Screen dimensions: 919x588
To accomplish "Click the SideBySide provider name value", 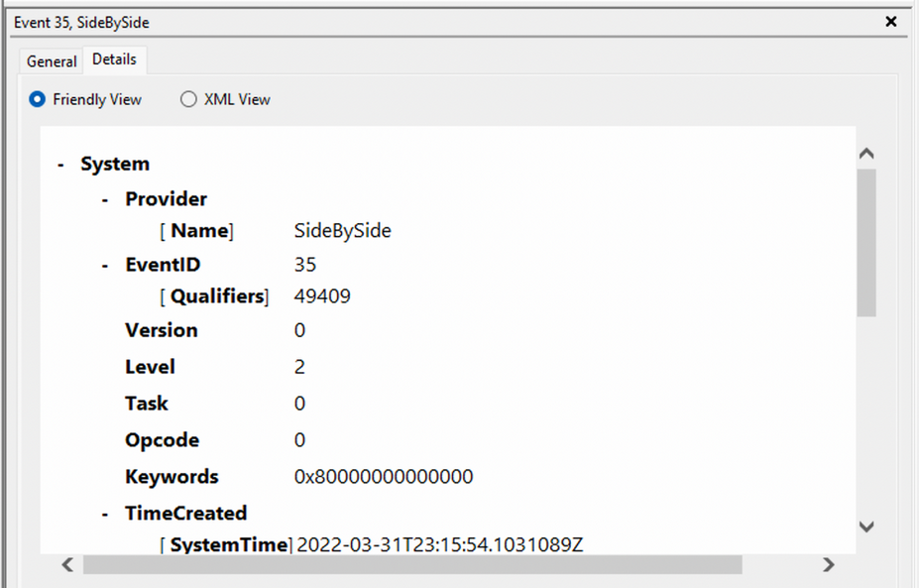I will pyautogui.click(x=341, y=230).
